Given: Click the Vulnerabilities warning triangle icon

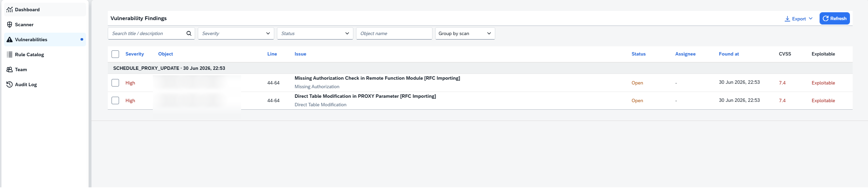Looking at the screenshot, I should (10, 40).
